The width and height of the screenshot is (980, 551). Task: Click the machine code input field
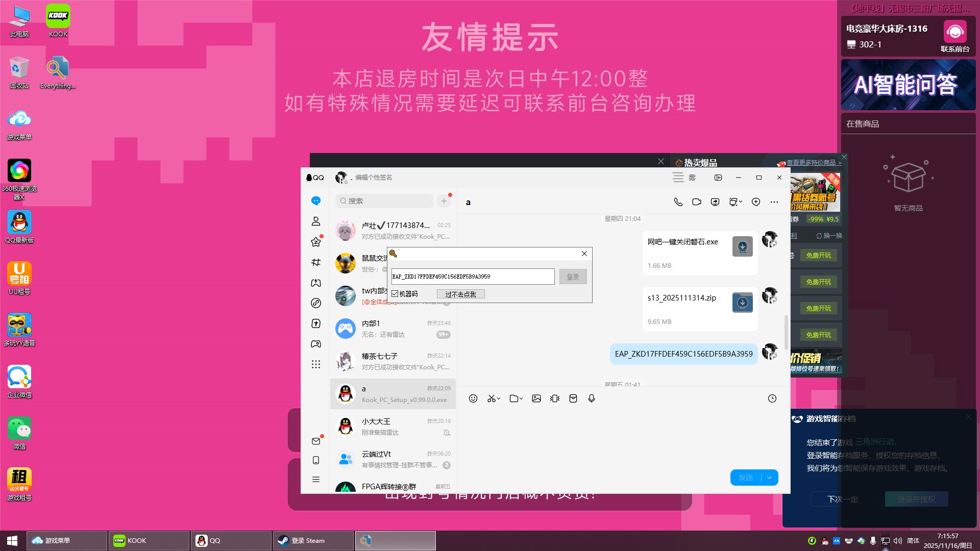(x=472, y=277)
